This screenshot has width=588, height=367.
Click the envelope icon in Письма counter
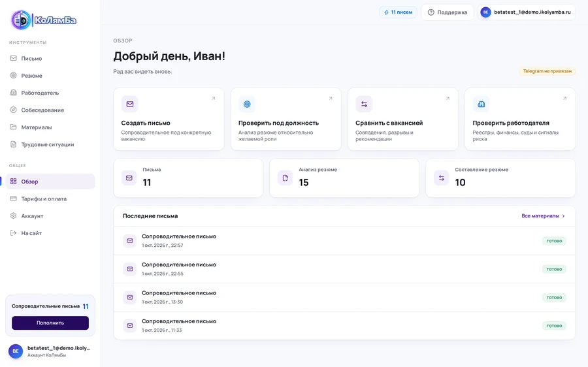pyautogui.click(x=129, y=178)
